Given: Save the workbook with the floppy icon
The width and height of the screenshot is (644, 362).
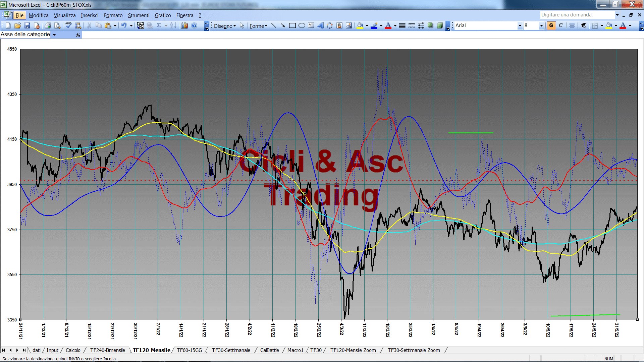Looking at the screenshot, I should coord(27,25).
